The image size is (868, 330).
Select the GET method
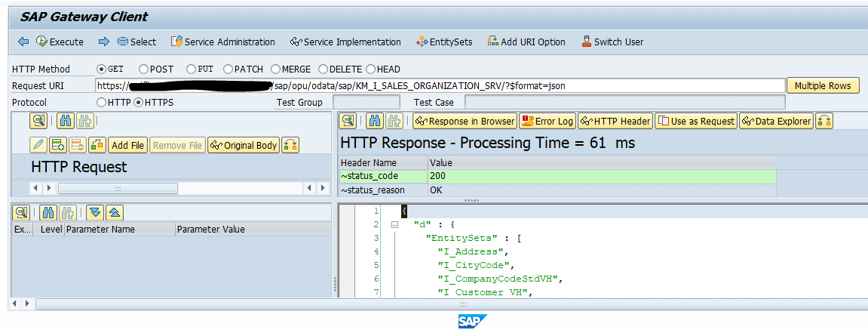101,69
